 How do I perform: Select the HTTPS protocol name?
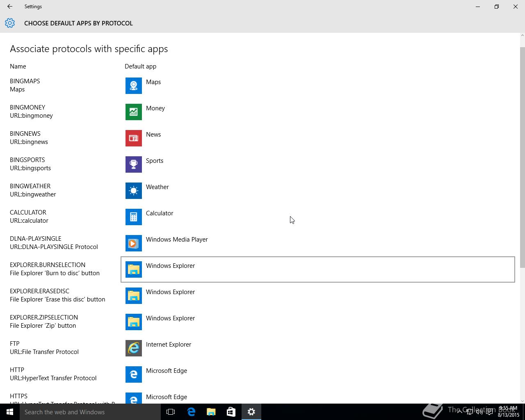[18, 396]
